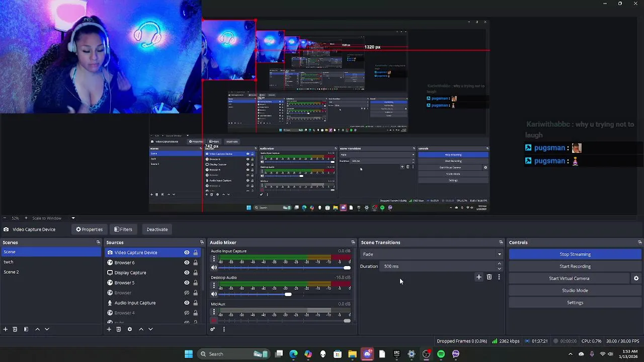This screenshot has height=362, width=644.
Task: Enter Studio Mode
Action: (575, 291)
